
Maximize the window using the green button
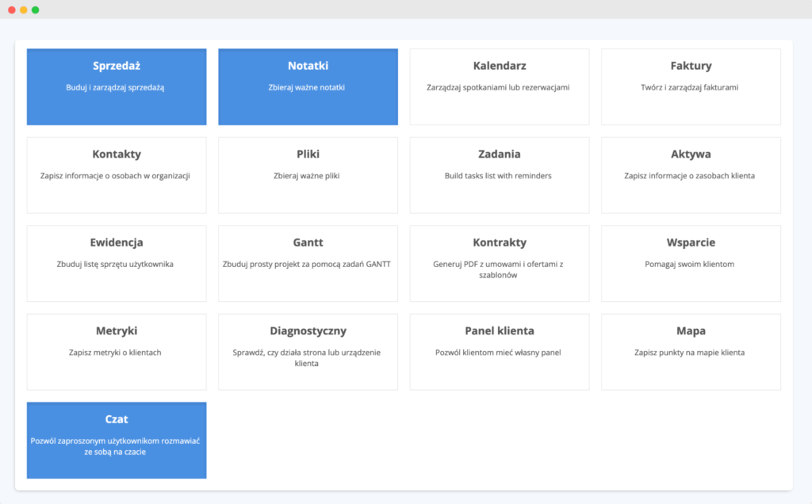(36, 10)
